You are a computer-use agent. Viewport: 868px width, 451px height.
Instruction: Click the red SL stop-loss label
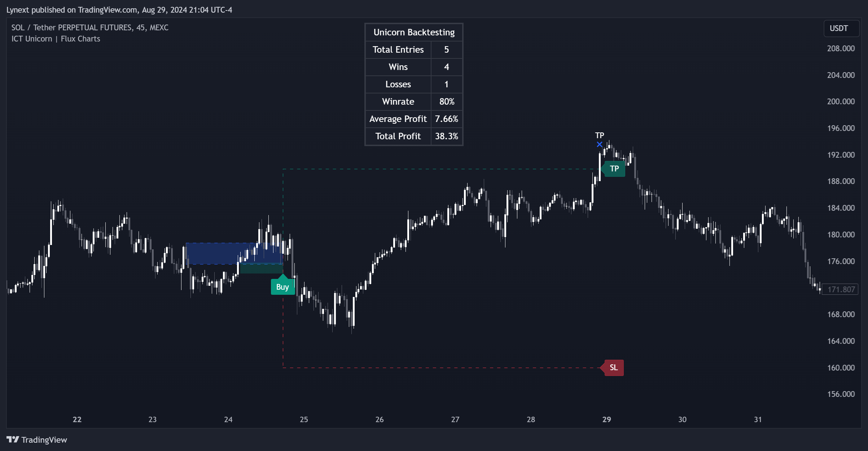[x=614, y=368]
